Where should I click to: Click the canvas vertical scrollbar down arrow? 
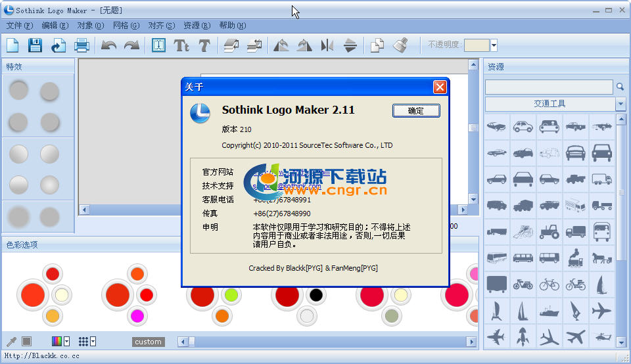click(x=473, y=199)
